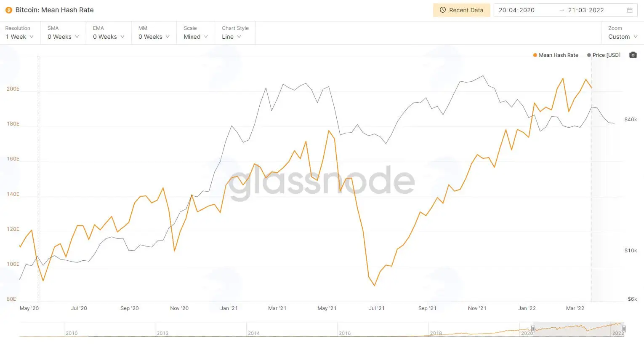
Task: Open the calendar date picker icon
Action: click(630, 10)
